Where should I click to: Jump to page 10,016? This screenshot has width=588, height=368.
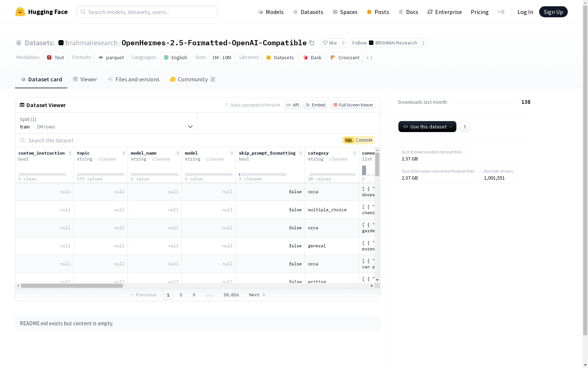[x=231, y=295]
